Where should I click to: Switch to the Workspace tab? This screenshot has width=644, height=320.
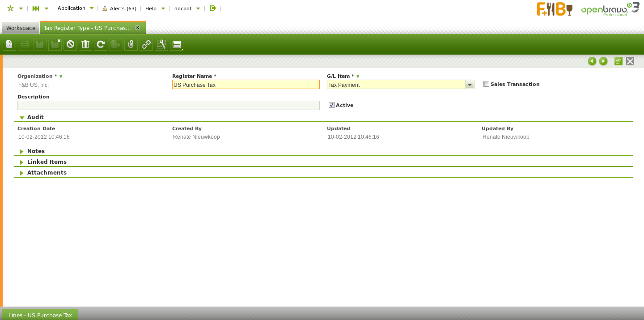[x=21, y=28]
